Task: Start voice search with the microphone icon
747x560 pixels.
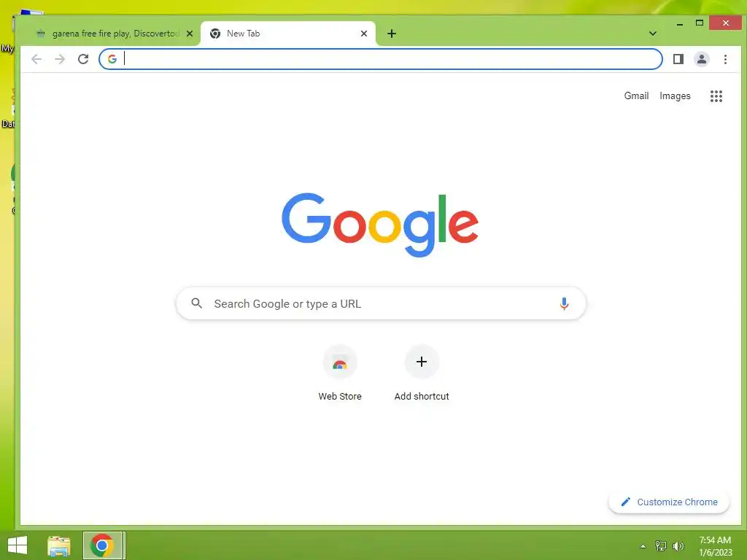Action: pos(564,303)
